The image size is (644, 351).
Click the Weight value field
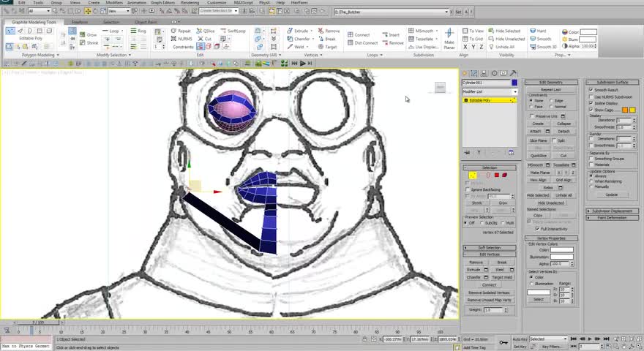(493, 310)
